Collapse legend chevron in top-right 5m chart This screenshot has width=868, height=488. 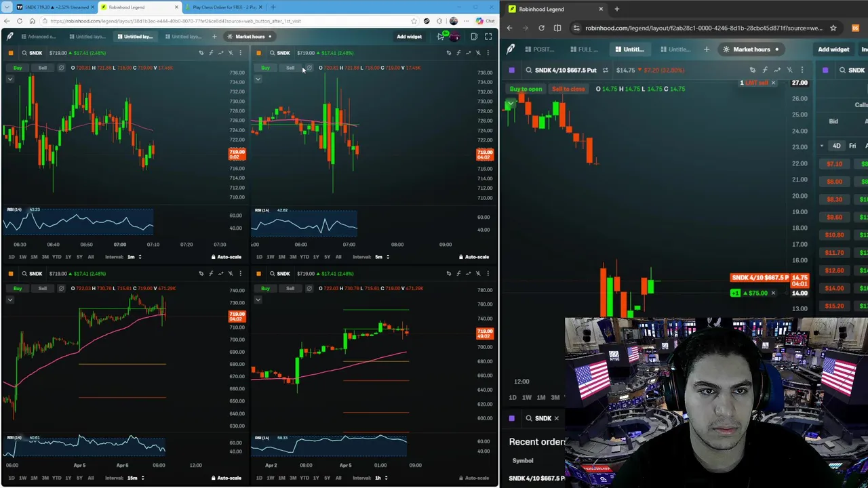point(258,79)
